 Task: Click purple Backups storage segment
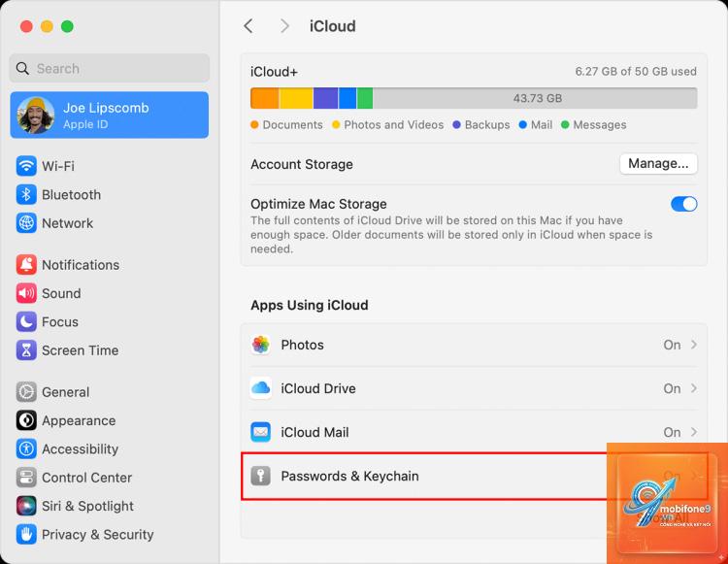click(326, 98)
